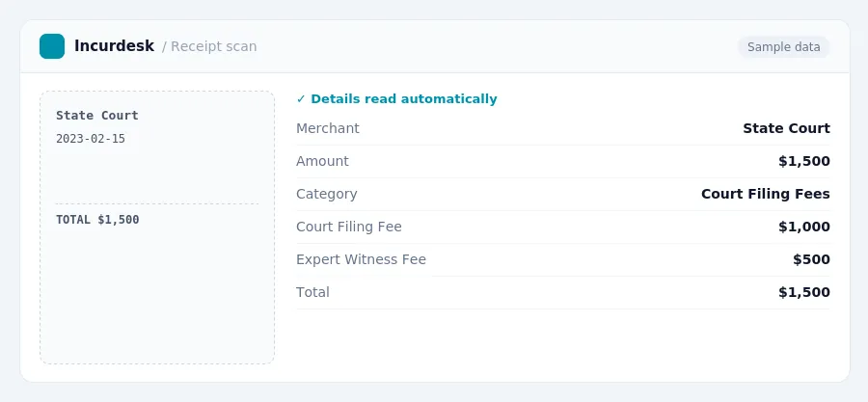Click the Category field label
The image size is (868, 402).
click(x=327, y=194)
